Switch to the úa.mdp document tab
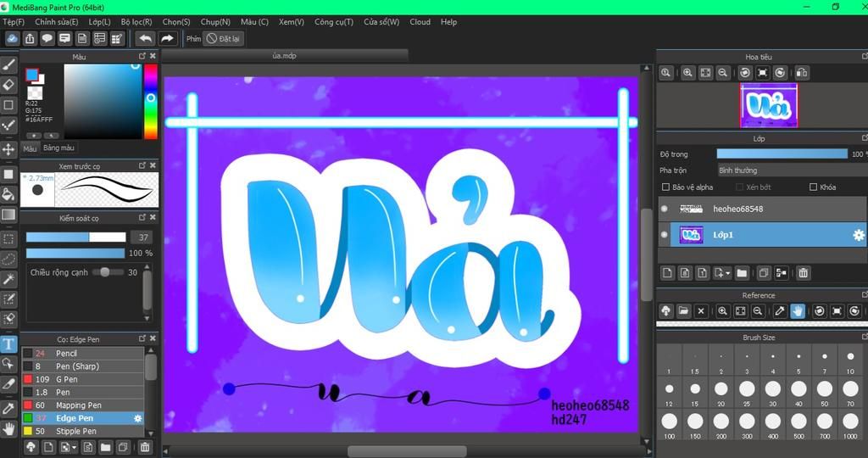 (285, 56)
